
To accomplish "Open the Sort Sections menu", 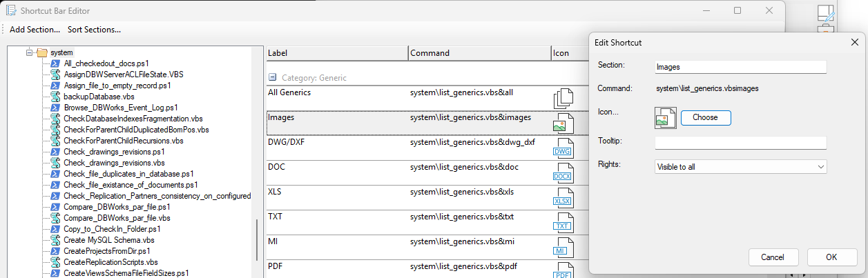I will [95, 30].
